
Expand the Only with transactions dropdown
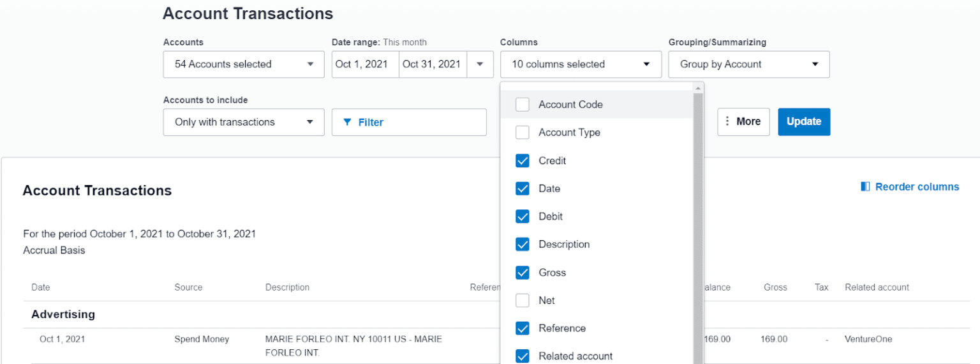[243, 122]
